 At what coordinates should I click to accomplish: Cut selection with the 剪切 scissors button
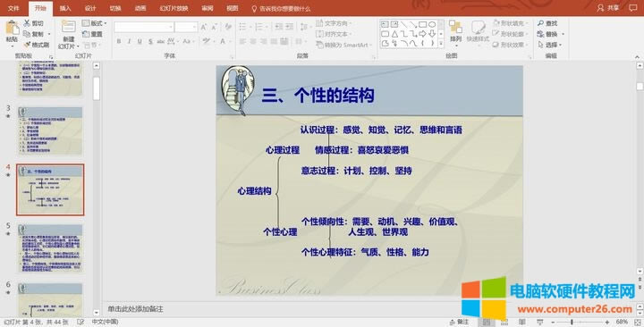(x=34, y=23)
